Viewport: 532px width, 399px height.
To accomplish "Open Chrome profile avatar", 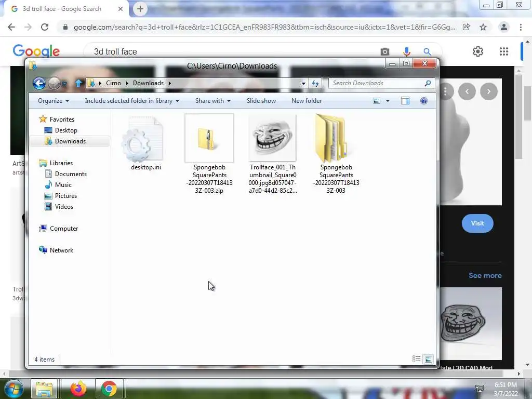I will click(x=504, y=27).
